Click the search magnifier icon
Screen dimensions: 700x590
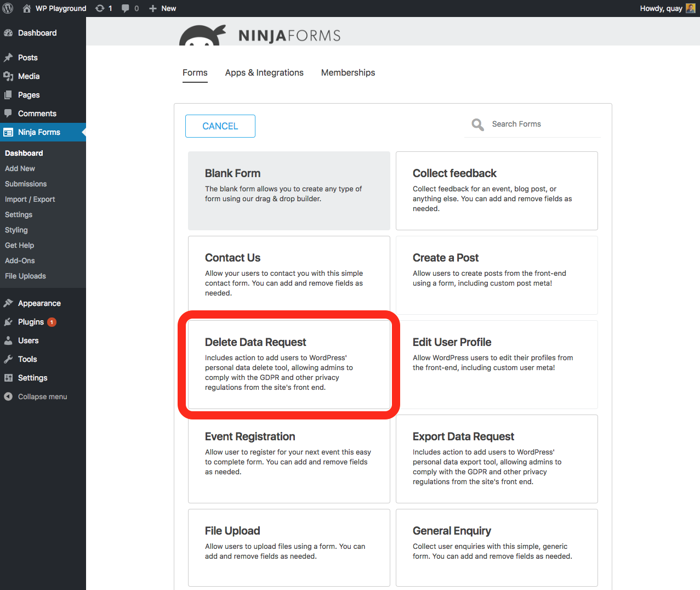(x=477, y=124)
